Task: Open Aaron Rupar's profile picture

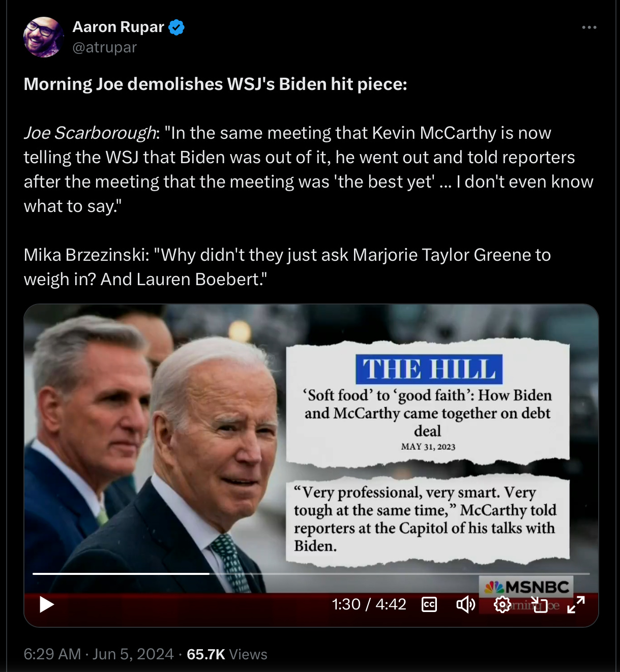Action: point(44,37)
